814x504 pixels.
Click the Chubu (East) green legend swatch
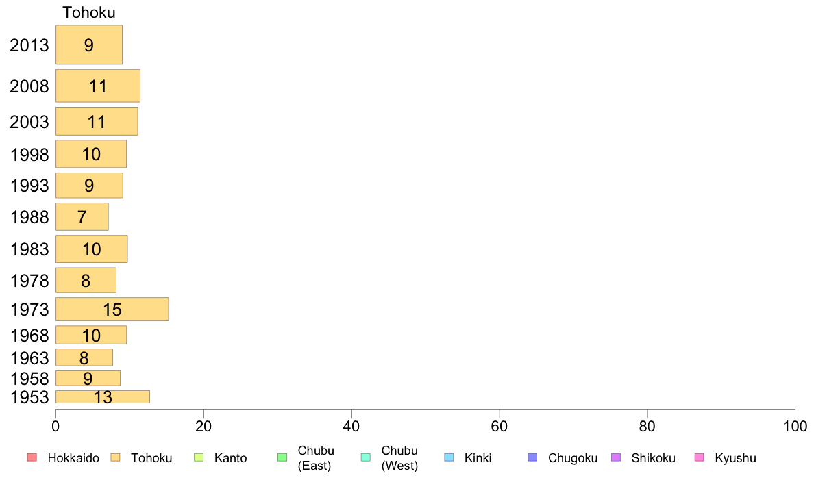click(x=282, y=457)
